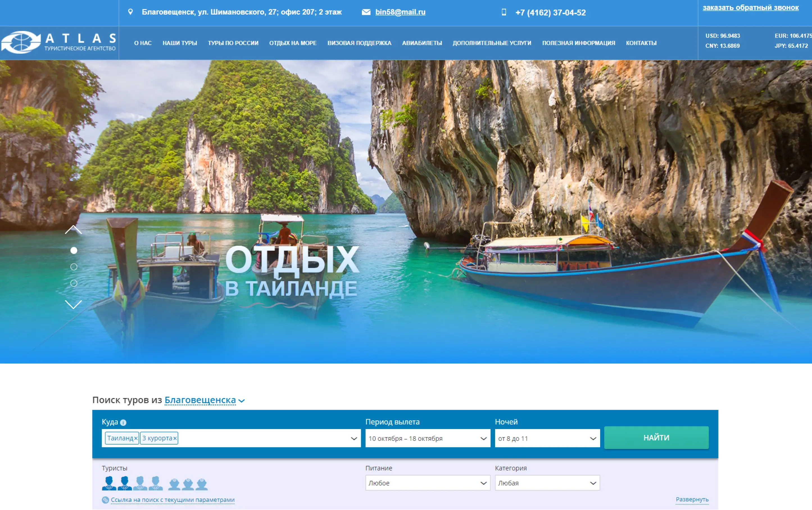
Task: Go to next slide with down arrow
Action: coord(73,304)
